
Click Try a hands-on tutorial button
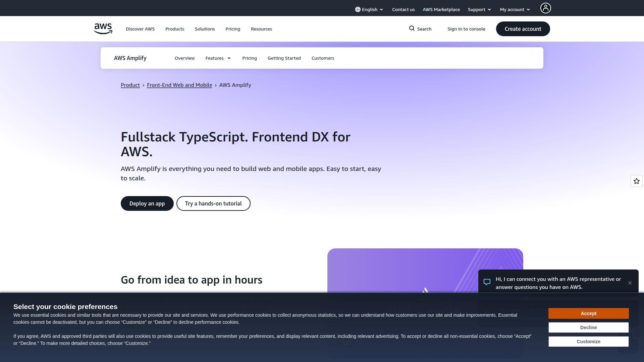(x=213, y=203)
